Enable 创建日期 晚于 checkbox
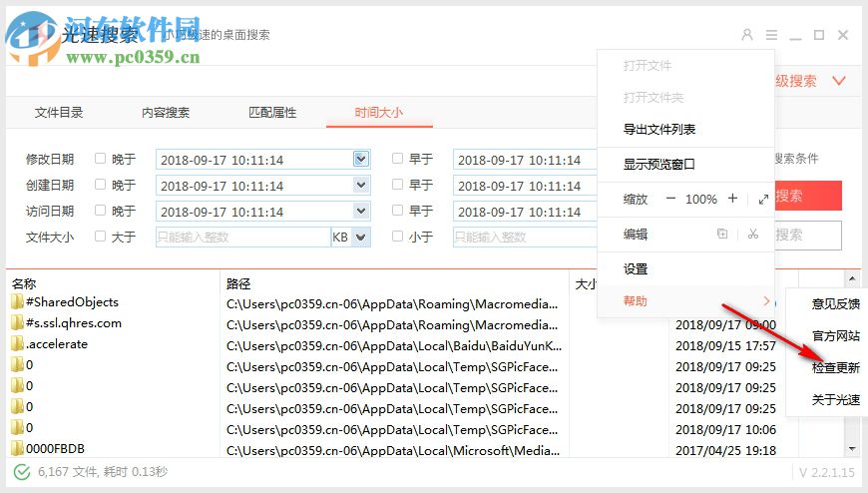The height and width of the screenshot is (493, 868). click(x=100, y=184)
